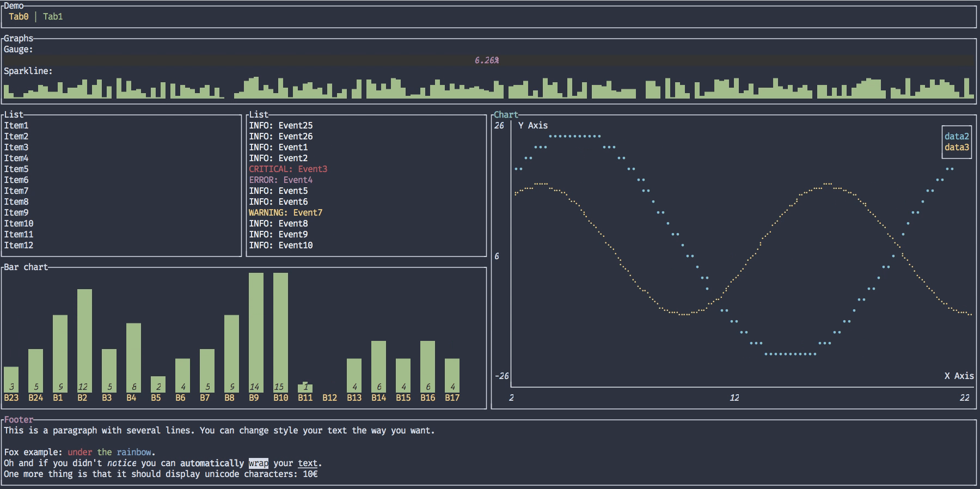The height and width of the screenshot is (489, 980).
Task: Switch to the Tab0 tab
Action: tap(19, 17)
